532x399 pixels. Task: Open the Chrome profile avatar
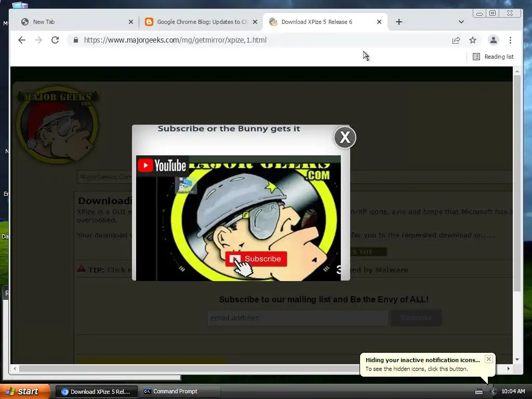click(494, 40)
